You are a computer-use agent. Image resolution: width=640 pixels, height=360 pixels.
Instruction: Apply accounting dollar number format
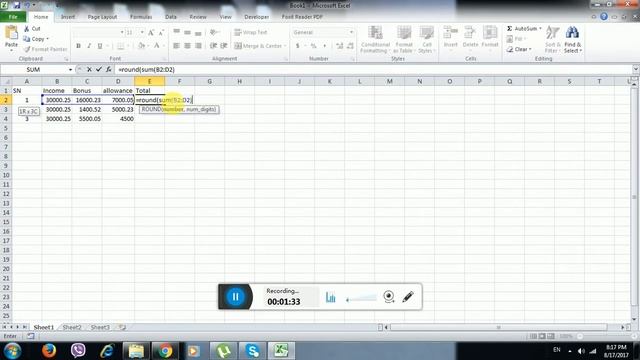pyautogui.click(x=298, y=46)
